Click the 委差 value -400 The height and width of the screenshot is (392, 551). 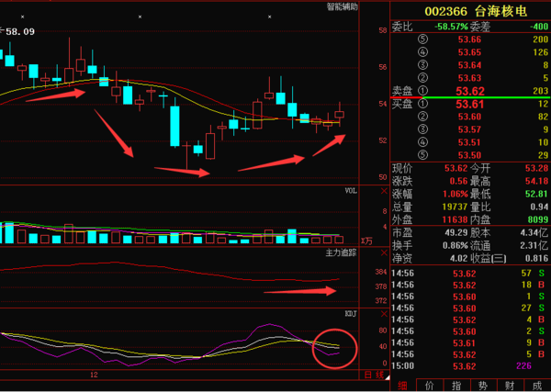(539, 27)
